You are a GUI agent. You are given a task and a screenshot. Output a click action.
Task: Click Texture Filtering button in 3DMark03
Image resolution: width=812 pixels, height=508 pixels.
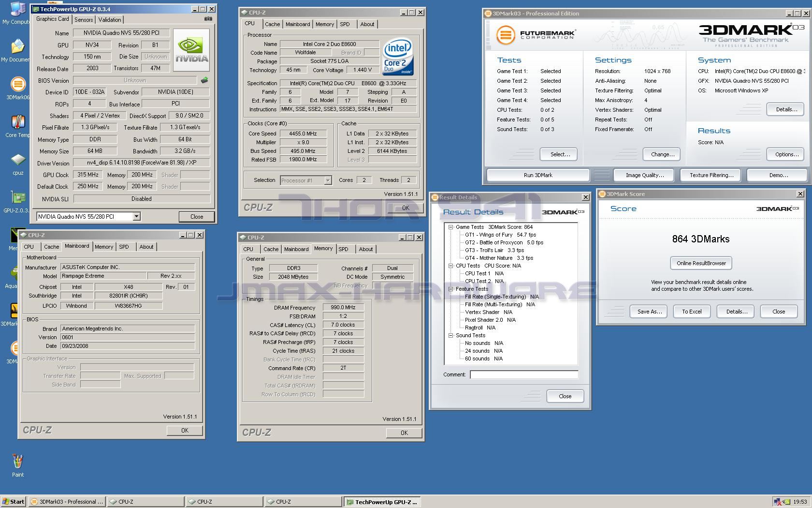pos(711,175)
